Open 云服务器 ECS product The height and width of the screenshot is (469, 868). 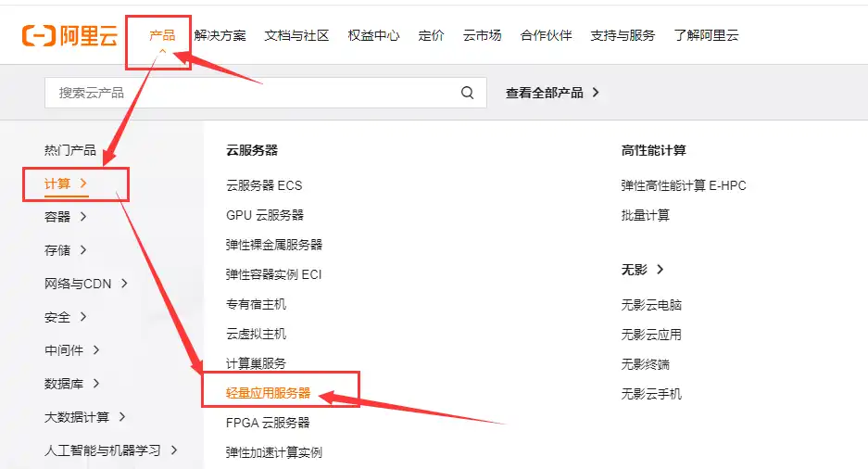point(264,185)
